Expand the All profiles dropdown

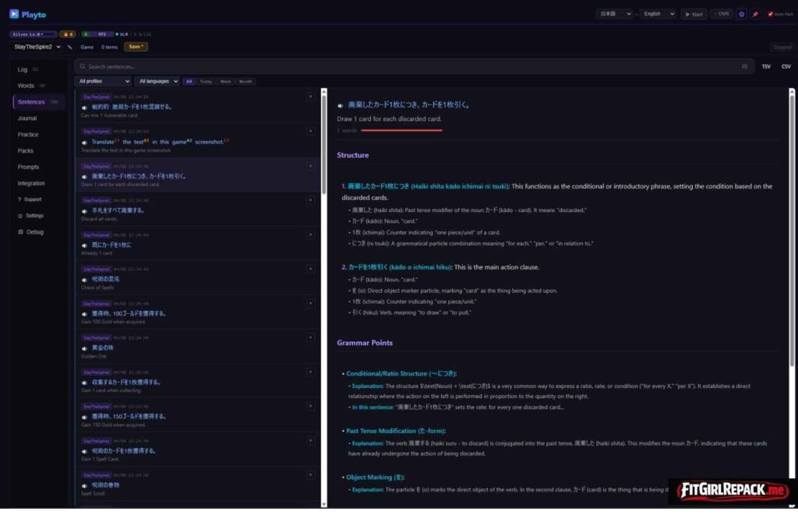(x=103, y=81)
